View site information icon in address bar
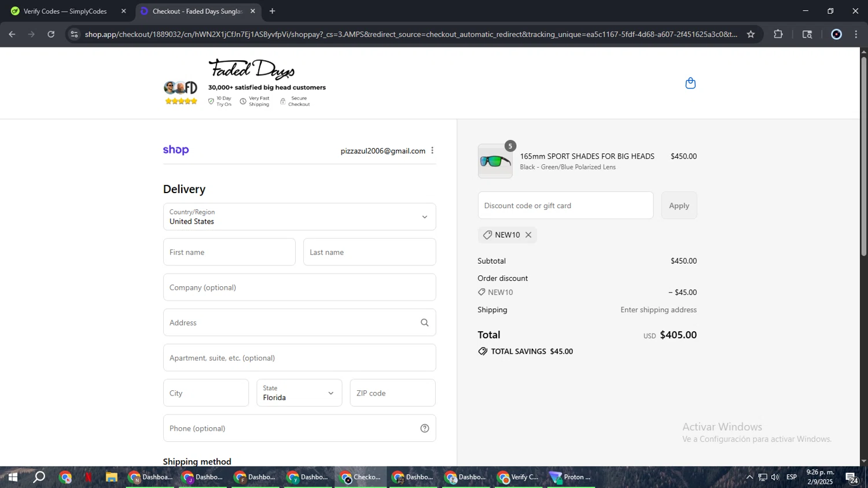This screenshot has height=488, width=868. click(74, 34)
